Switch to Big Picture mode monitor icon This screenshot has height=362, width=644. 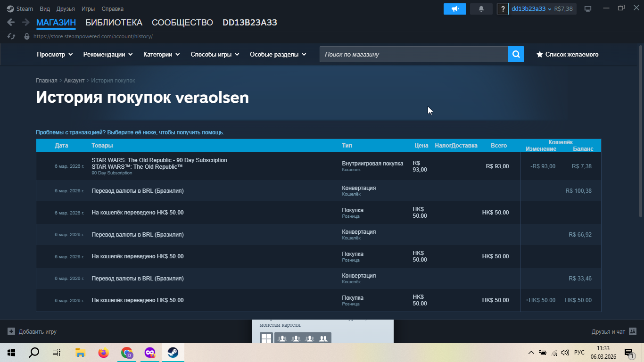click(x=588, y=9)
